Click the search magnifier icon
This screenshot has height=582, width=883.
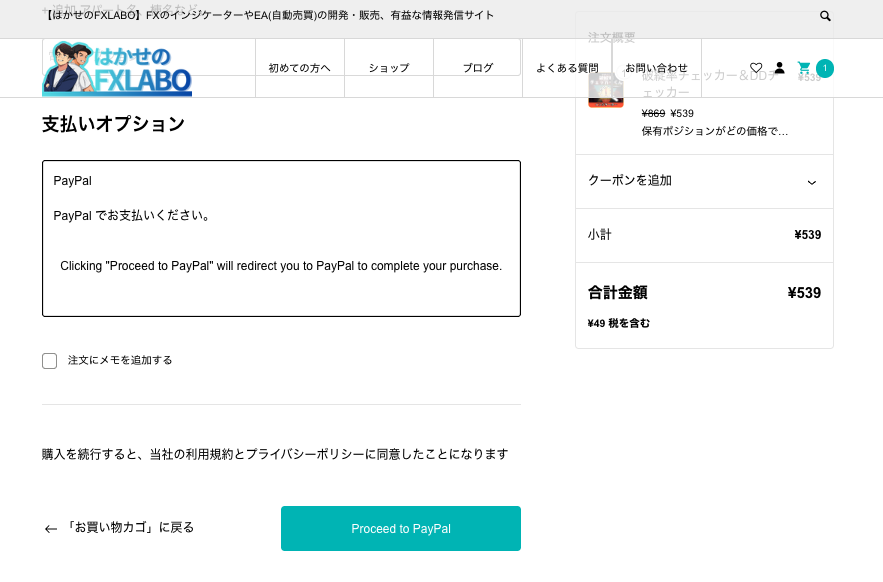coord(825,16)
